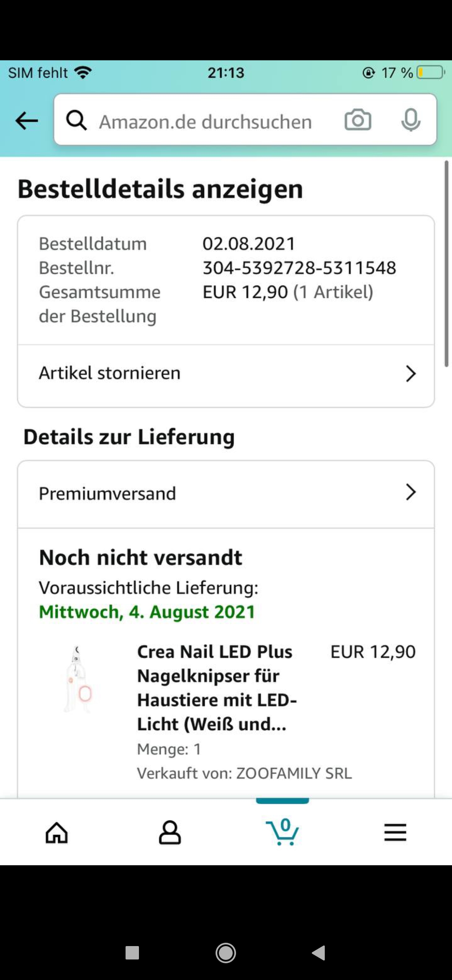This screenshot has width=452, height=980.
Task: Expand Premiumversand chevron arrow
Action: click(411, 493)
